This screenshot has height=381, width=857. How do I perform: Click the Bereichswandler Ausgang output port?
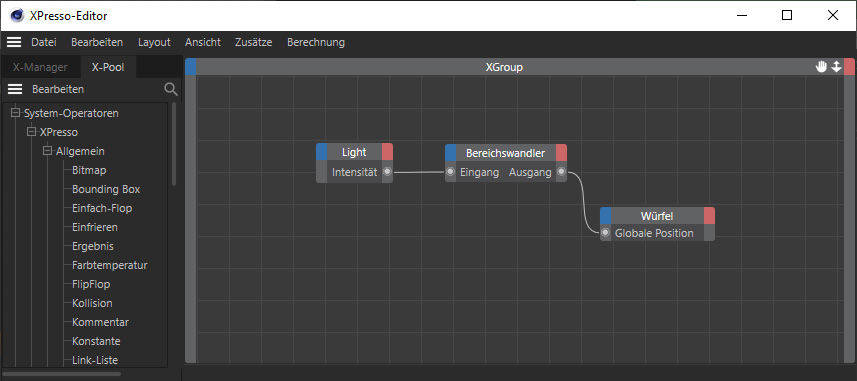point(561,172)
